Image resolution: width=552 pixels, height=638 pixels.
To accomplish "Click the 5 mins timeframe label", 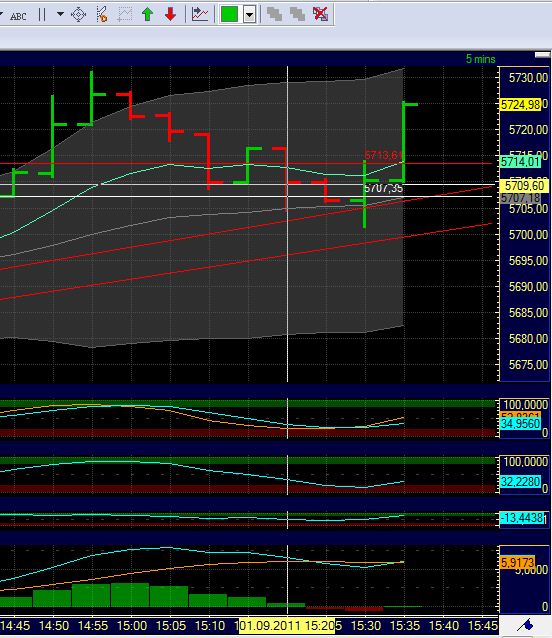I will point(480,59).
